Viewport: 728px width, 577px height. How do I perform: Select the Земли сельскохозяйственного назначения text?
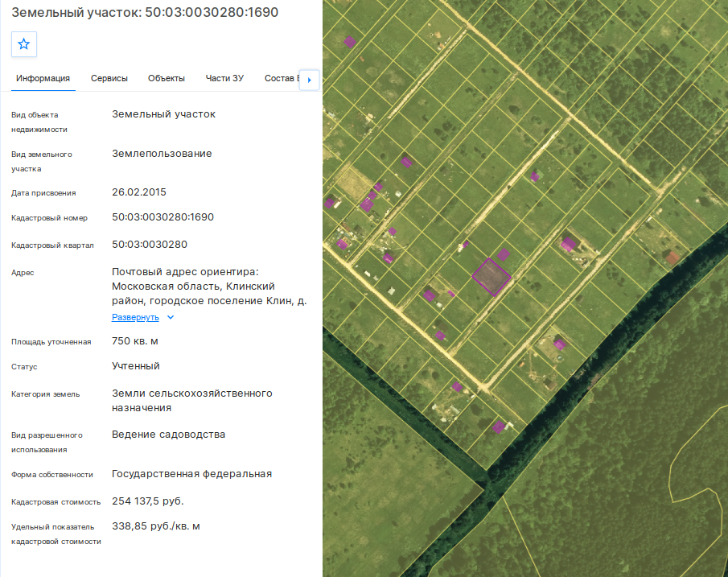pos(192,401)
